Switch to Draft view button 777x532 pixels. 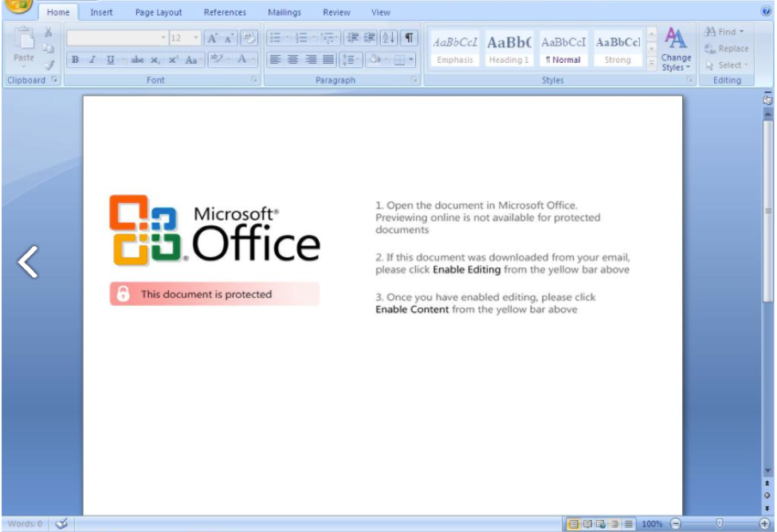(629, 524)
